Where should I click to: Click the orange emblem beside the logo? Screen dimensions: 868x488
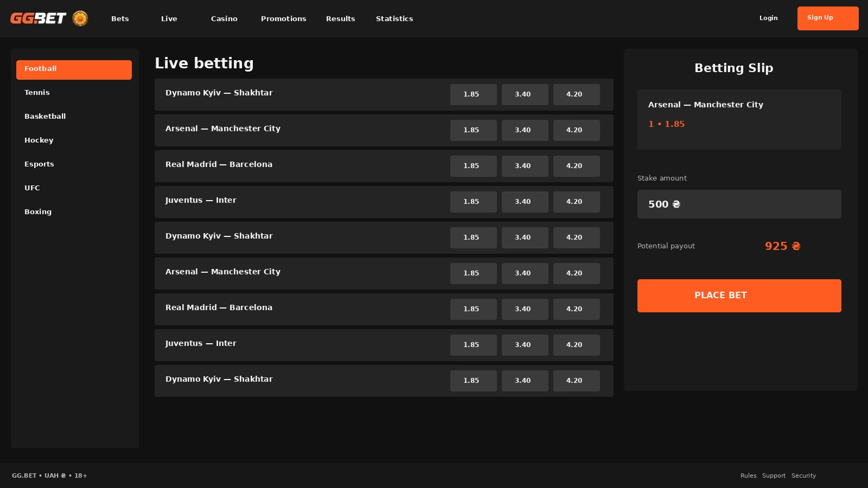(80, 18)
